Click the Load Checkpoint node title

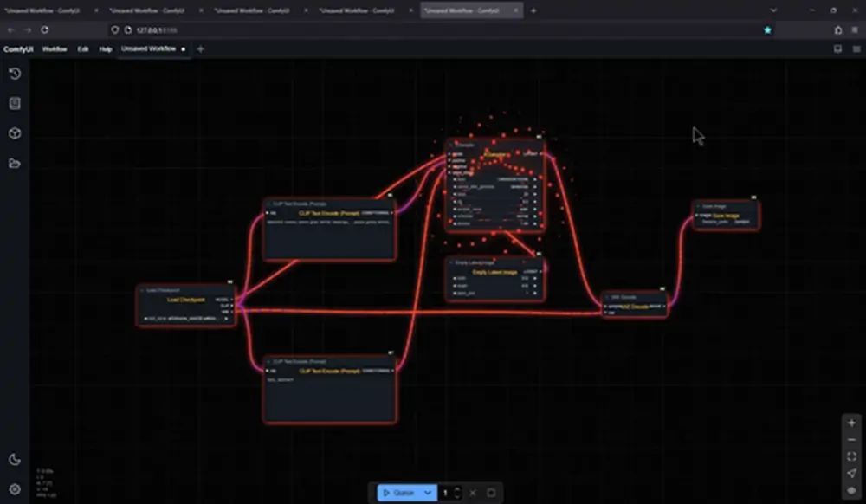pos(164,290)
